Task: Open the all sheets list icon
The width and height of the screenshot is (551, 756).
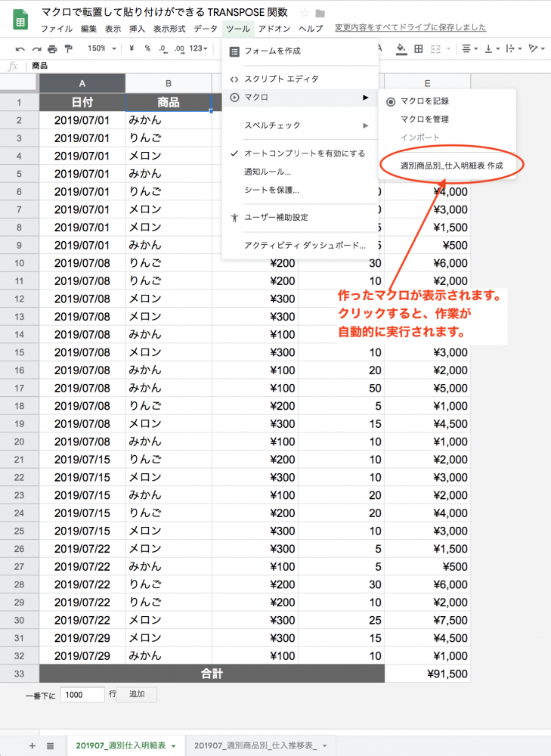Action: 50,745
